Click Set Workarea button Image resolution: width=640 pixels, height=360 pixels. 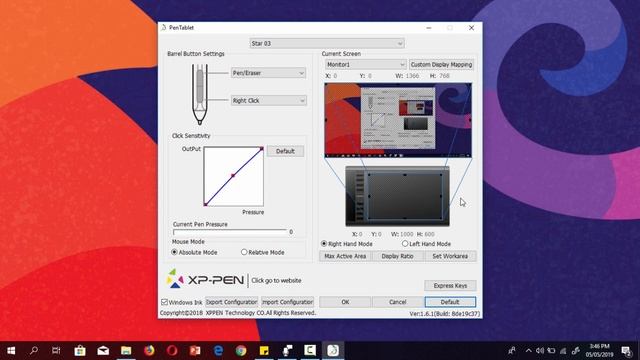450,256
